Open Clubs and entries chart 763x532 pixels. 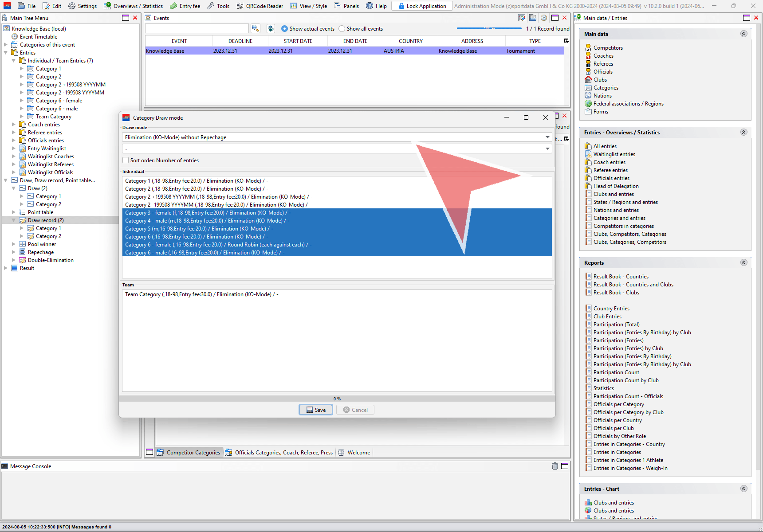tap(613, 503)
